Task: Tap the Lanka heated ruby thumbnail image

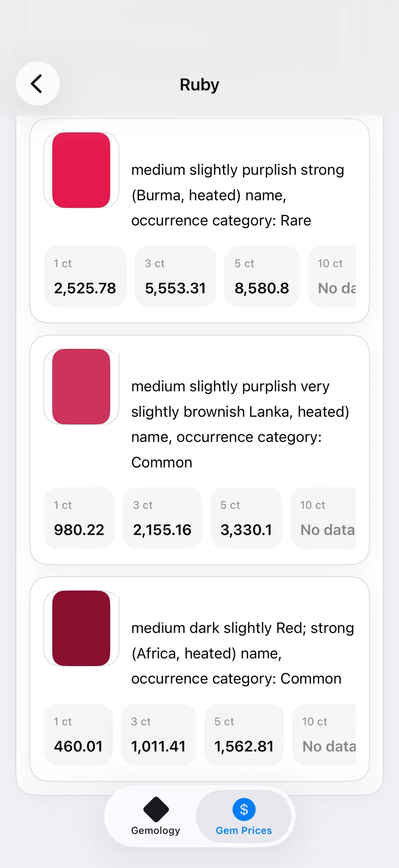Action: (81, 387)
